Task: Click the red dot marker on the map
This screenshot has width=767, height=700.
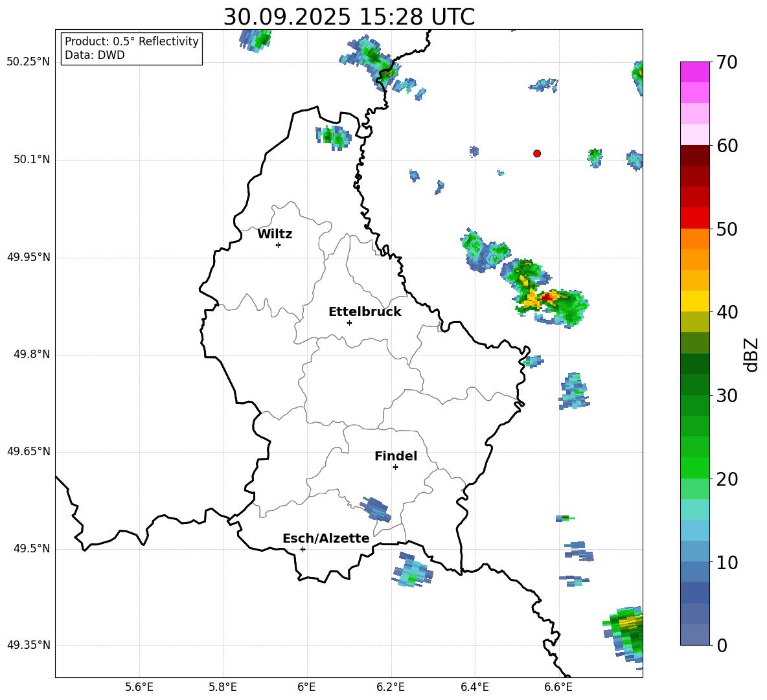Action: (537, 153)
